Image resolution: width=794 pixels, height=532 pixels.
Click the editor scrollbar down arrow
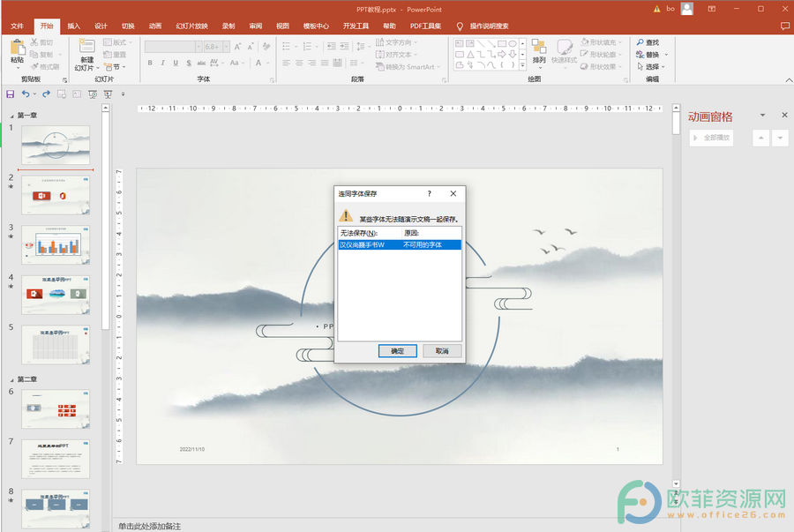[676, 483]
